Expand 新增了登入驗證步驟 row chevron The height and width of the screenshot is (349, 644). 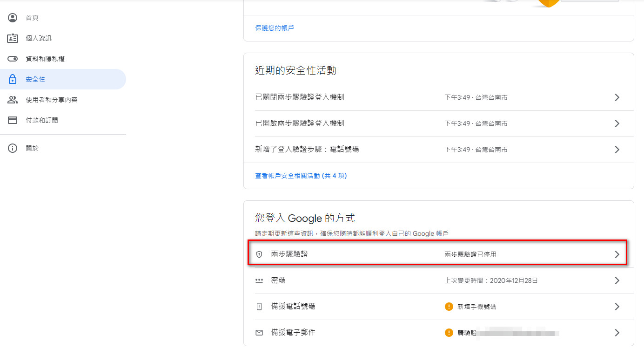coord(617,150)
